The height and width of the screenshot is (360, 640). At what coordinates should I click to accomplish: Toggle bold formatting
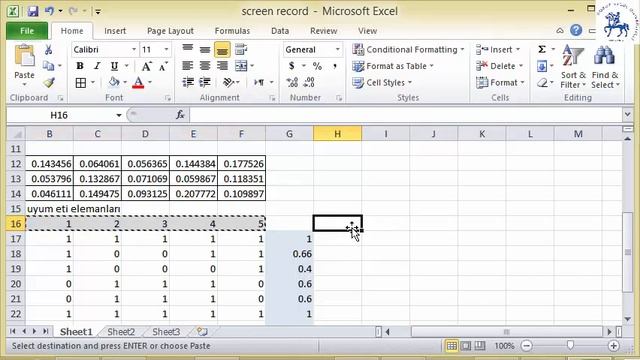tap(80, 66)
